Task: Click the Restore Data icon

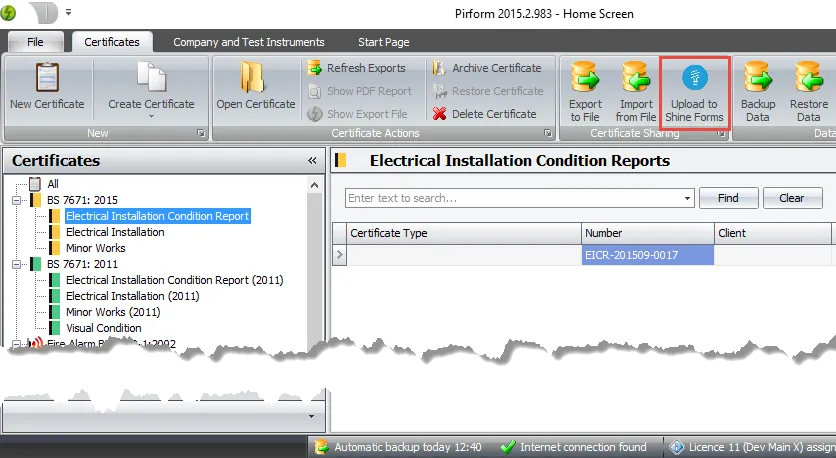Action: coord(809,77)
